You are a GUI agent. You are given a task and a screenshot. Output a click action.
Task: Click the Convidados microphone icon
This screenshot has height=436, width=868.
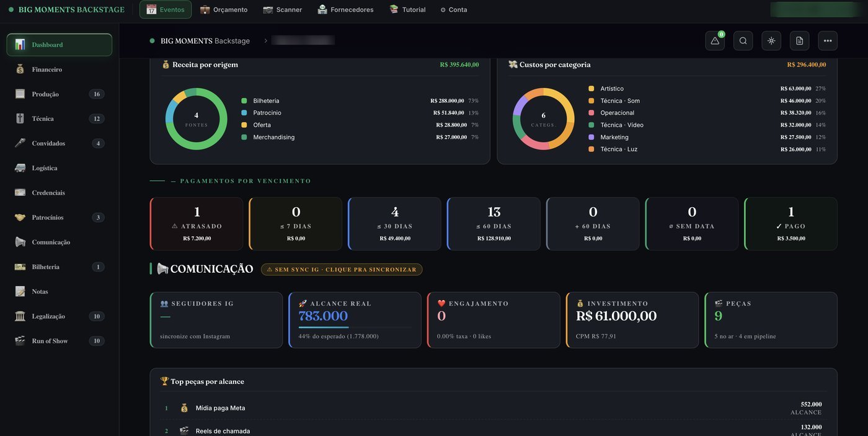pos(20,143)
